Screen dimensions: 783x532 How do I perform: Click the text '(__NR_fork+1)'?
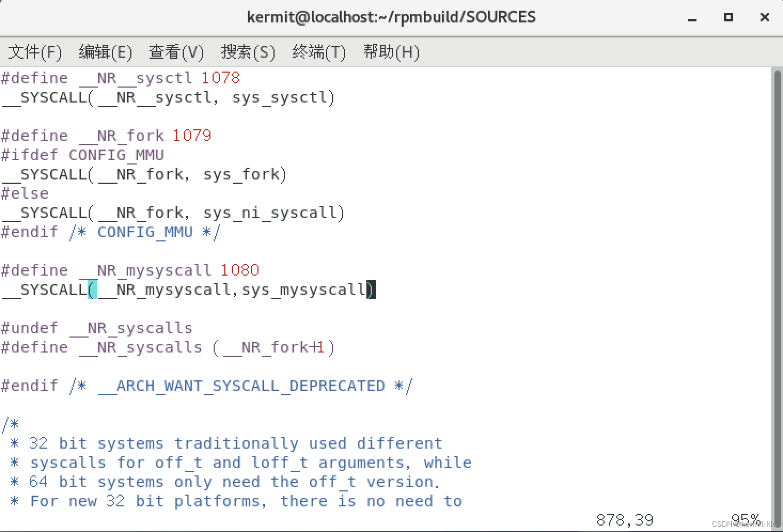pyautogui.click(x=274, y=347)
